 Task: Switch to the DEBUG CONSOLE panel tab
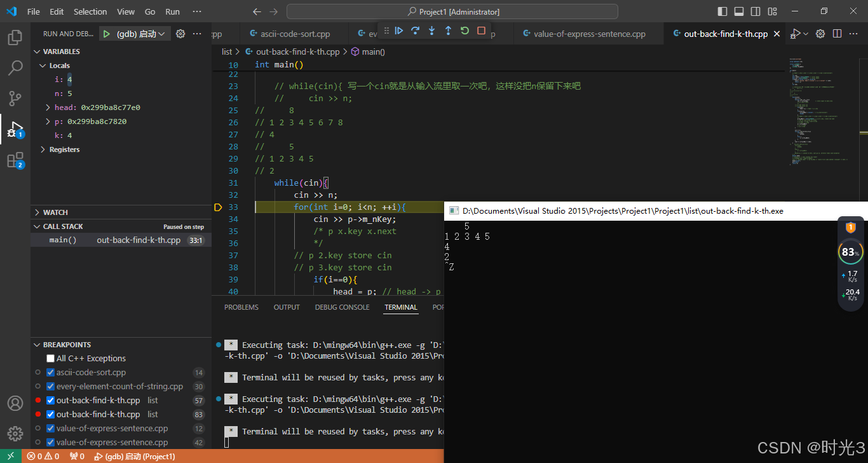342,307
